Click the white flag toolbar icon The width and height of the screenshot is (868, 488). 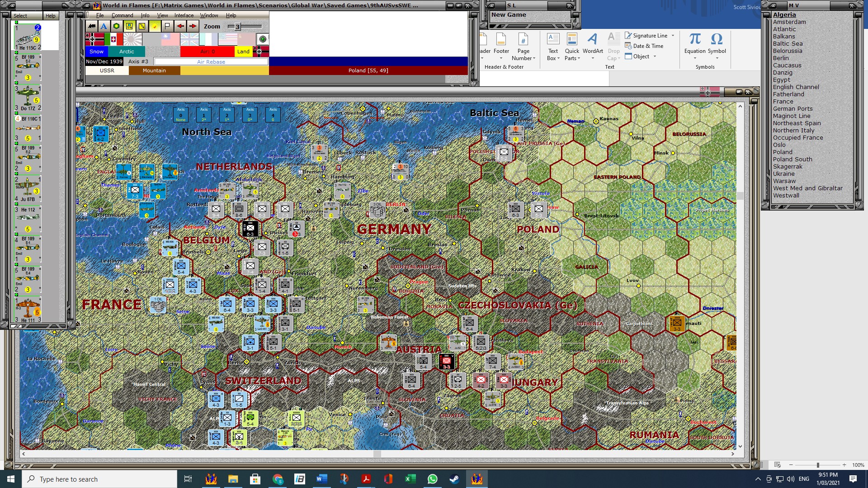[x=167, y=26]
